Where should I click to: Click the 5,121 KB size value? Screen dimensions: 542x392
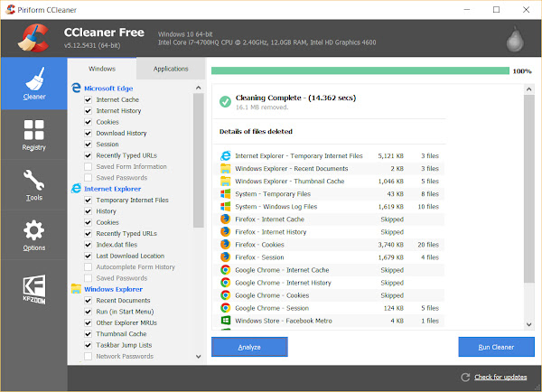pyautogui.click(x=390, y=156)
